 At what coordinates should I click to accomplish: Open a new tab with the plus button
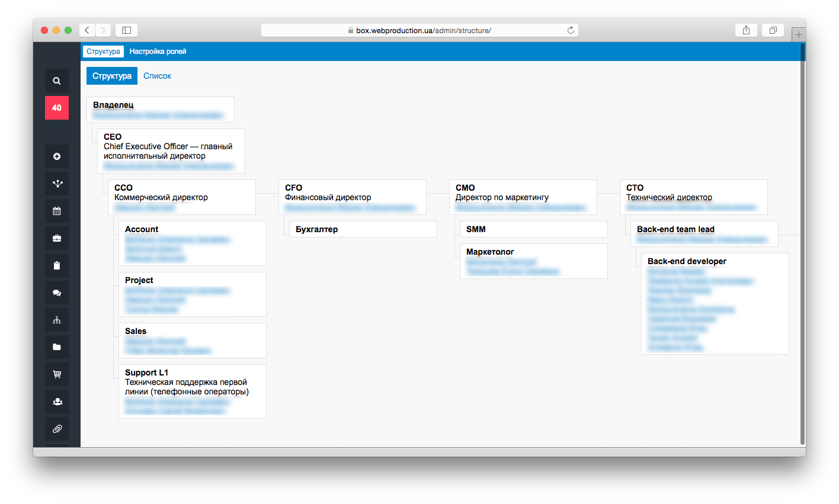click(x=799, y=34)
